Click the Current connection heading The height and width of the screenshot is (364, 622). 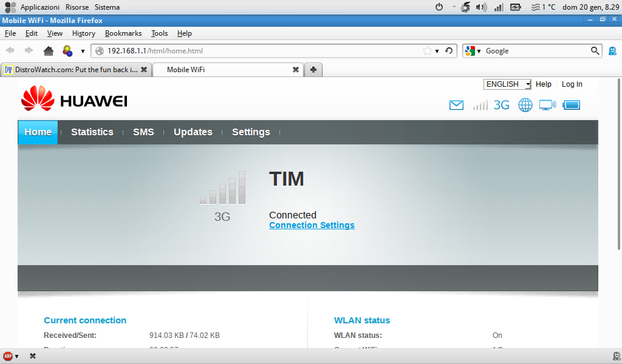(x=85, y=320)
